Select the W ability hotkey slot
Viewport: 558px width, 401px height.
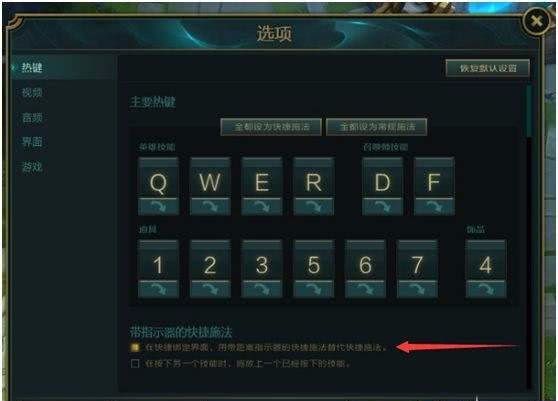[x=210, y=178]
